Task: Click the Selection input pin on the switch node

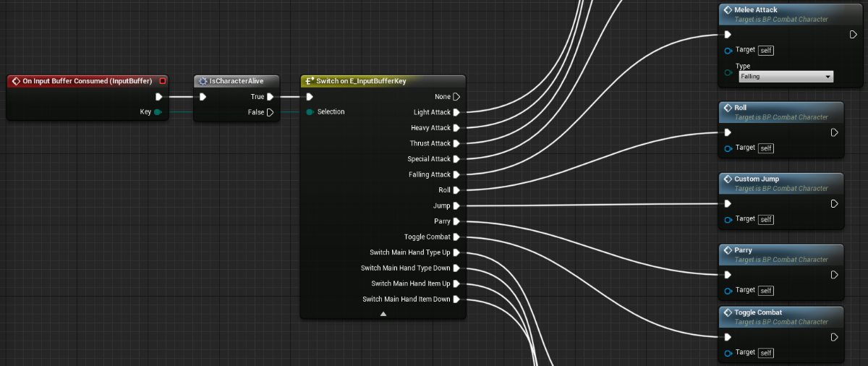Action: (310, 112)
